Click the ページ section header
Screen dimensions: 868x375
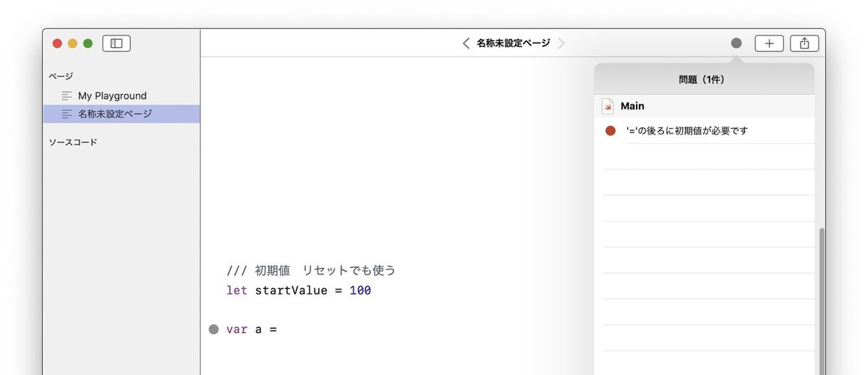[61, 76]
